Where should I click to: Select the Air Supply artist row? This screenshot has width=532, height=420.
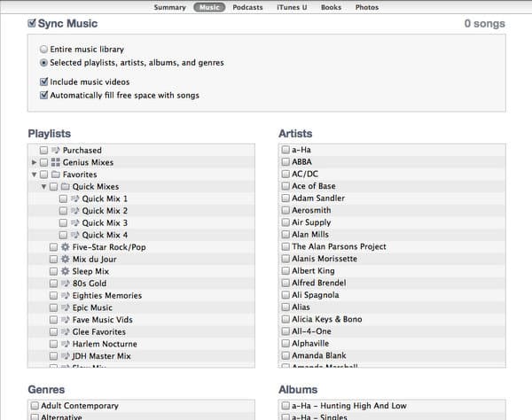pos(392,222)
